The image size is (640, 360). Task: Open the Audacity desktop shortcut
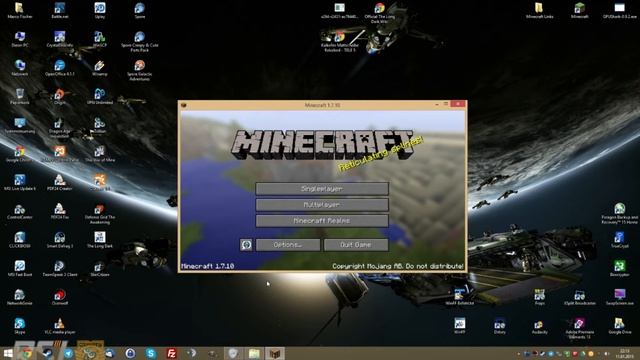point(540,327)
